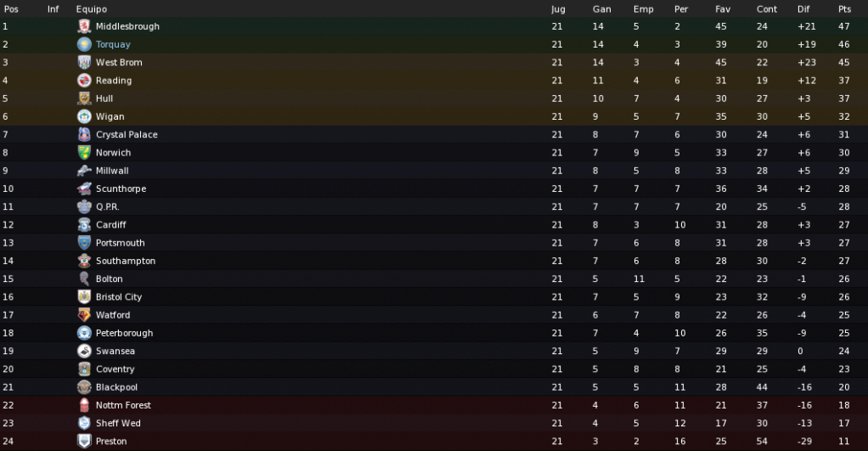Select the Preston crest icon
The height and width of the screenshot is (451, 868).
pos(84,441)
